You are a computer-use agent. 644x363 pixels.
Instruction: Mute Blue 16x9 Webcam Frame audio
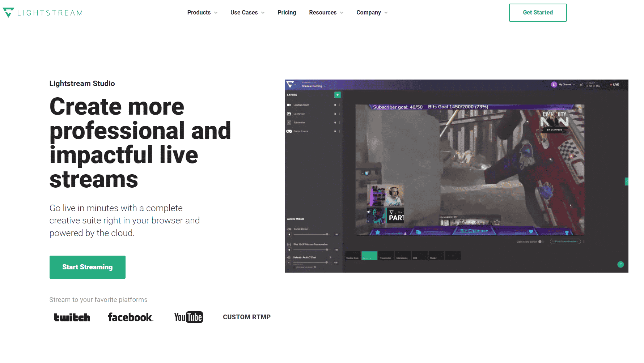[x=289, y=249]
